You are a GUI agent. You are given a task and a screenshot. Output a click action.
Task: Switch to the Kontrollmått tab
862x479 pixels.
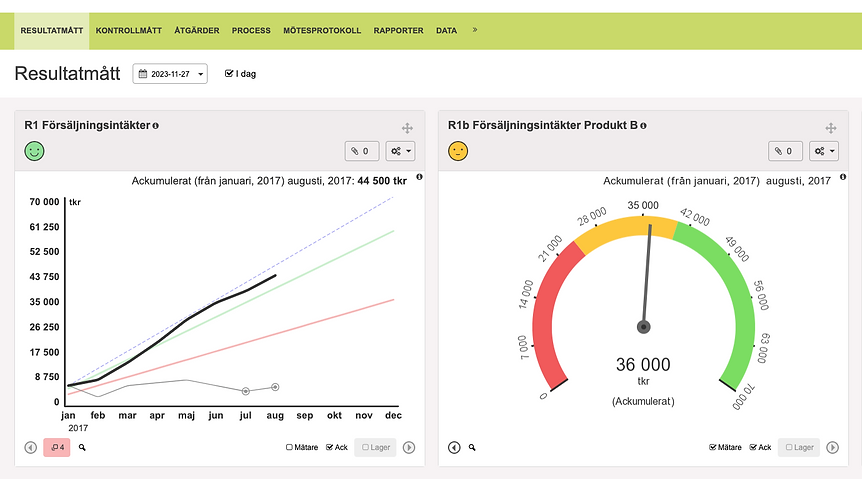coord(129,31)
